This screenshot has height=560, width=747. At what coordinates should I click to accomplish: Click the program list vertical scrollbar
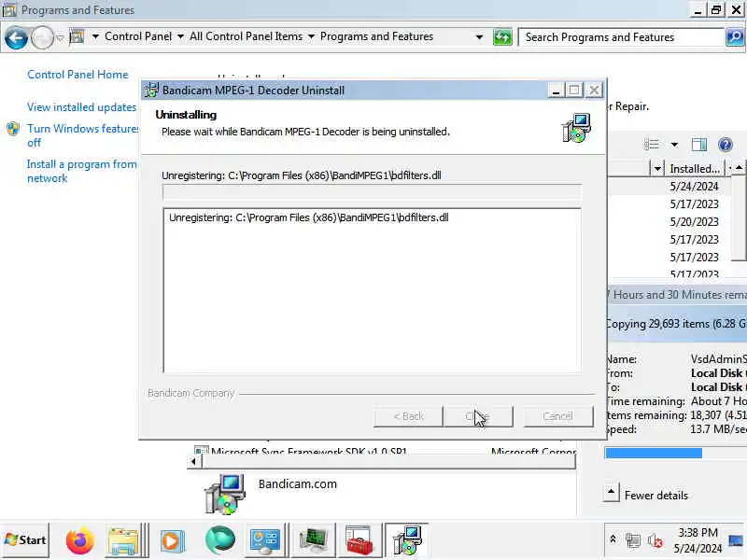click(x=739, y=217)
